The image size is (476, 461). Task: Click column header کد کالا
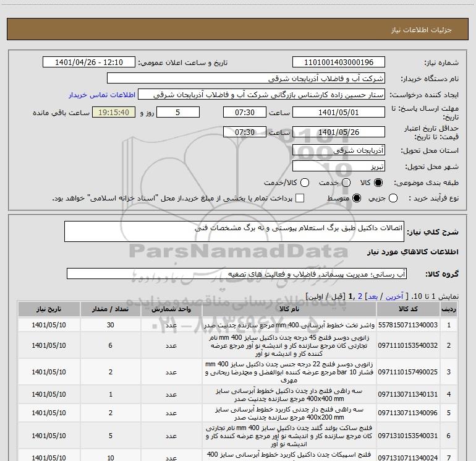[408, 309]
